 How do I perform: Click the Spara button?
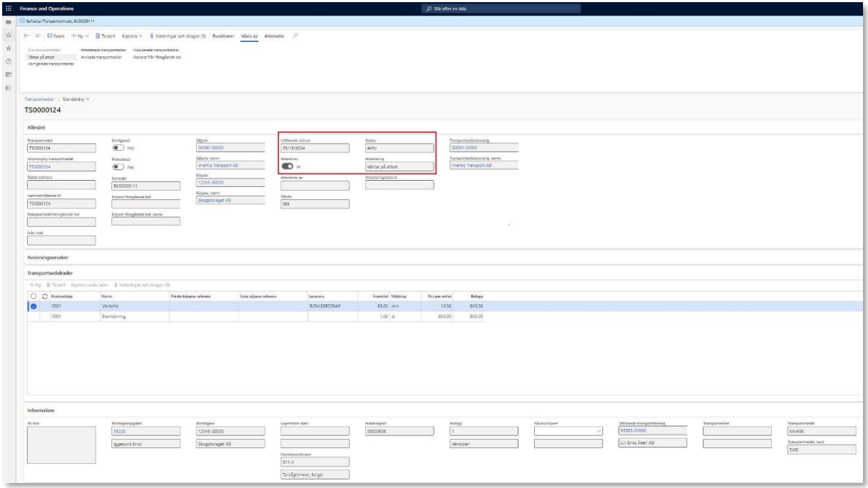(56, 36)
